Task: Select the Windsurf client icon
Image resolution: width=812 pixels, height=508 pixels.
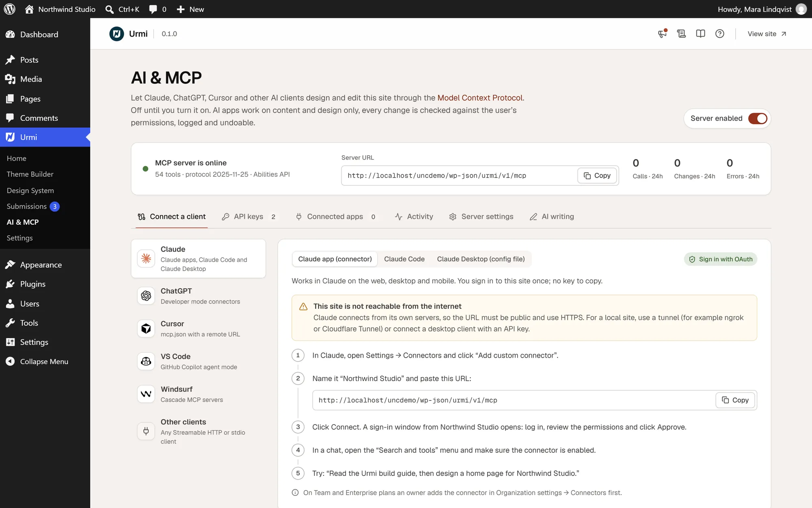Action: point(146,394)
